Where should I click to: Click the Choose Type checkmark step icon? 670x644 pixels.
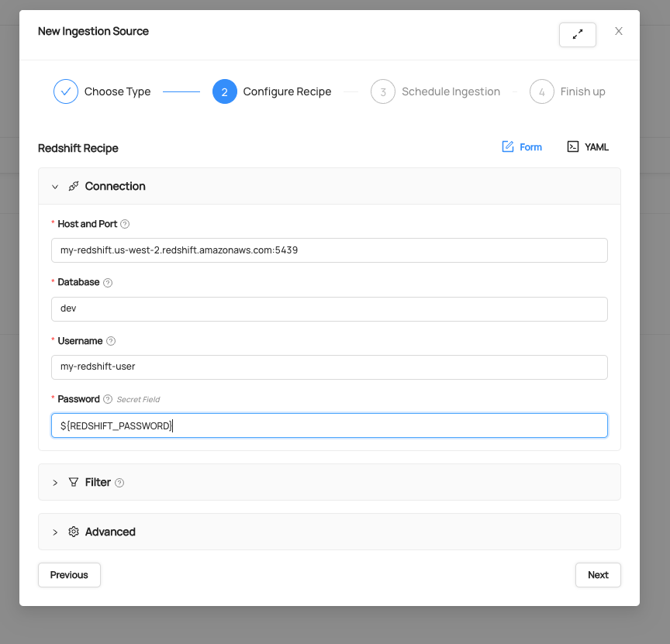coord(66,91)
